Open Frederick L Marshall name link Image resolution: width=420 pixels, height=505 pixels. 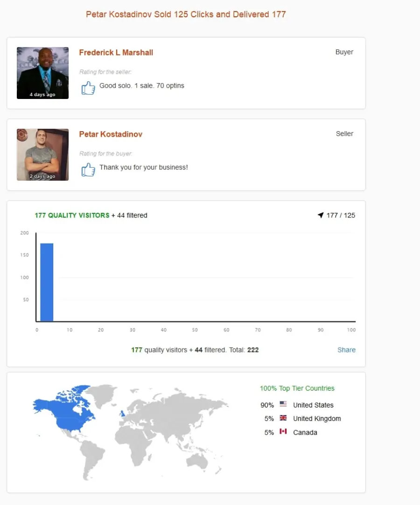(116, 52)
